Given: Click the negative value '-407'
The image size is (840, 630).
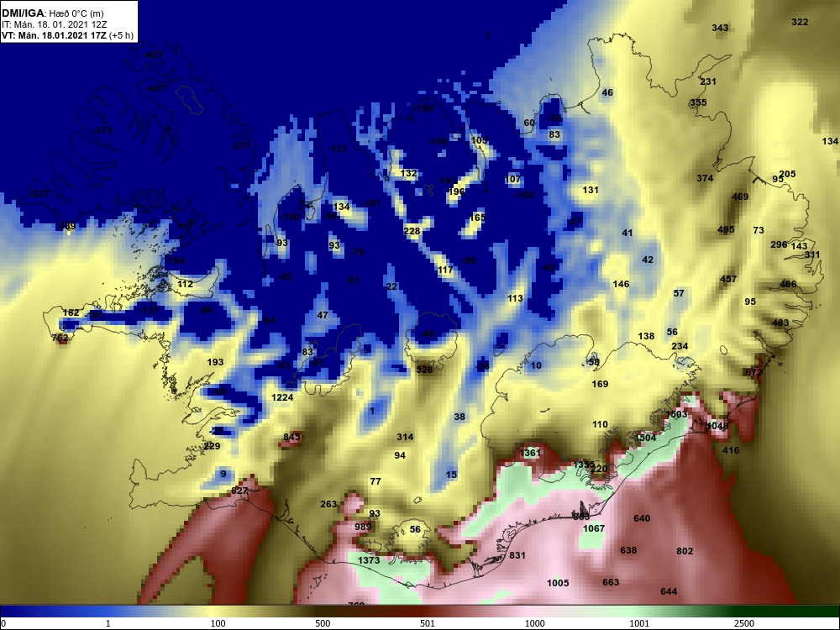Looking at the screenshot, I should coord(155,88).
